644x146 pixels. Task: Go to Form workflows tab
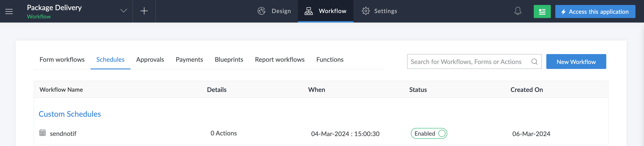click(x=62, y=59)
